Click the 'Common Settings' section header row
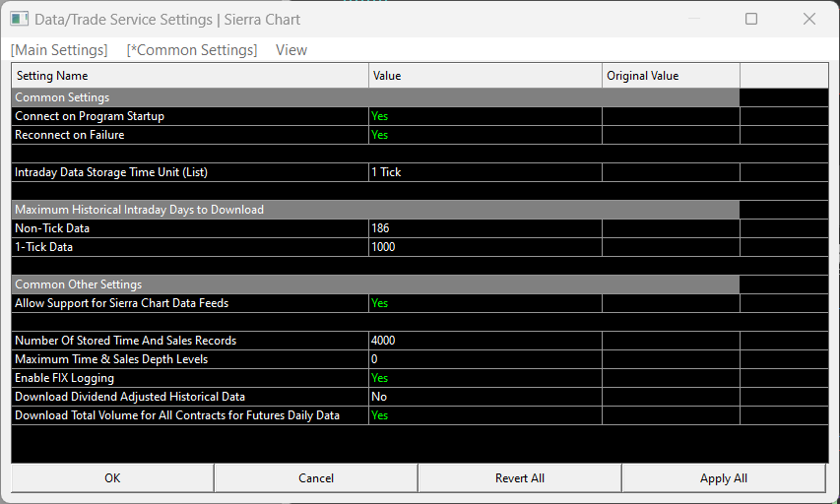This screenshot has height=504, width=840. 375,97
